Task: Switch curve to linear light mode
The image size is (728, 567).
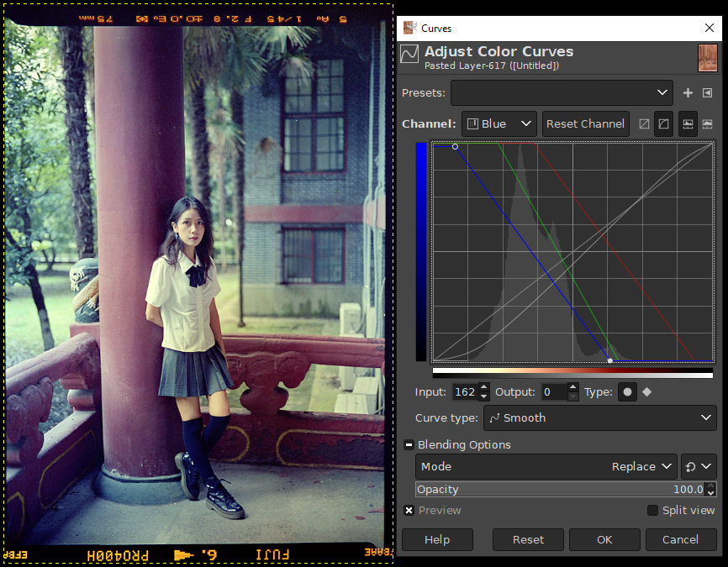Action: (x=645, y=123)
